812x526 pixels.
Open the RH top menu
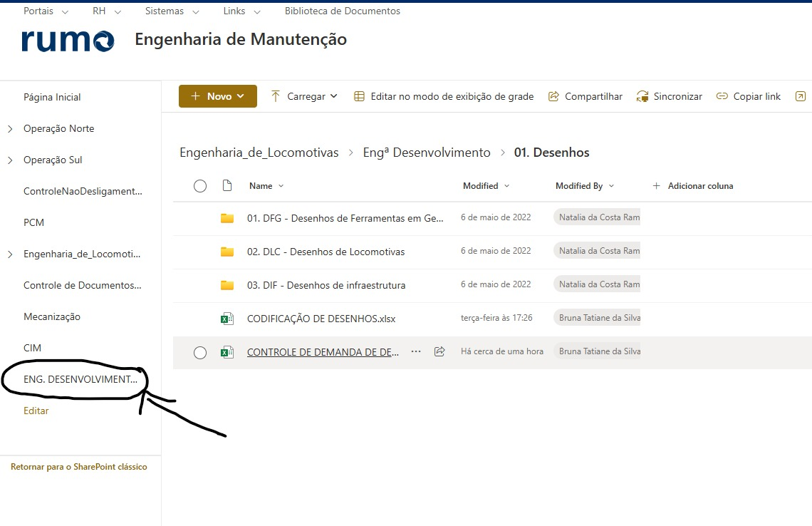pyautogui.click(x=107, y=11)
